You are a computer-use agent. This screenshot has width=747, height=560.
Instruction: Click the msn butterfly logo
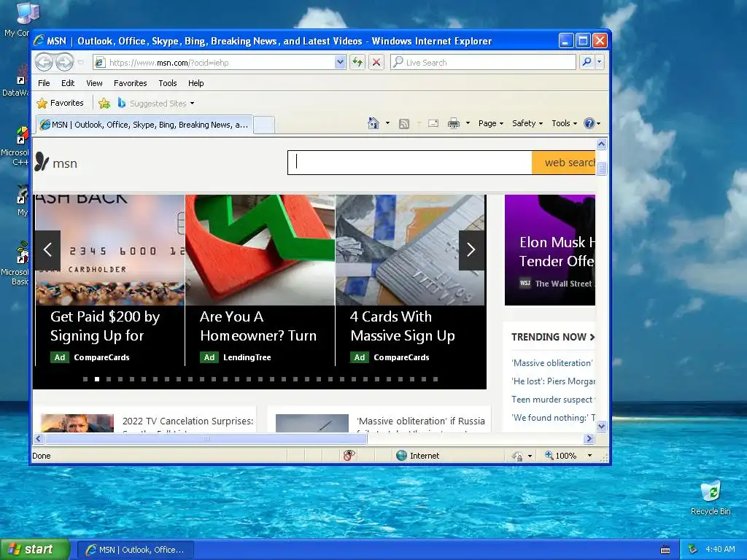42,162
